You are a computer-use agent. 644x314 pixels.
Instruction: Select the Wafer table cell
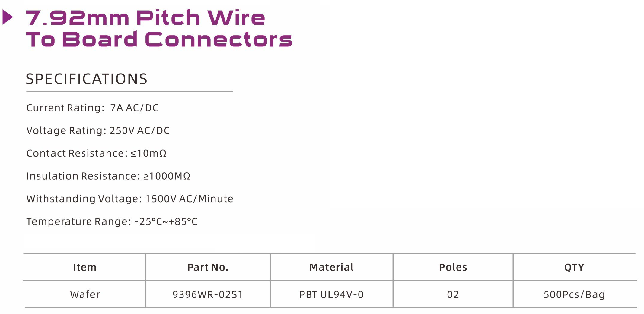(85, 294)
